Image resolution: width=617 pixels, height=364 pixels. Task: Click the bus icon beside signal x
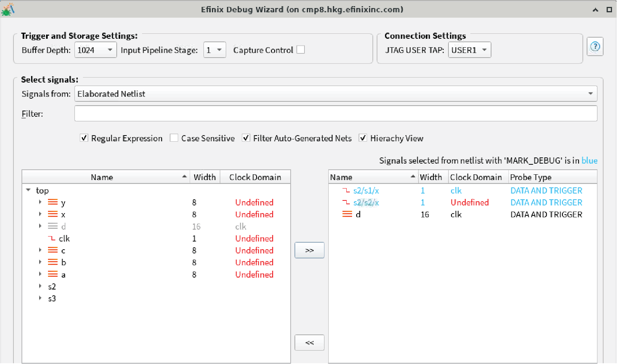click(x=53, y=214)
